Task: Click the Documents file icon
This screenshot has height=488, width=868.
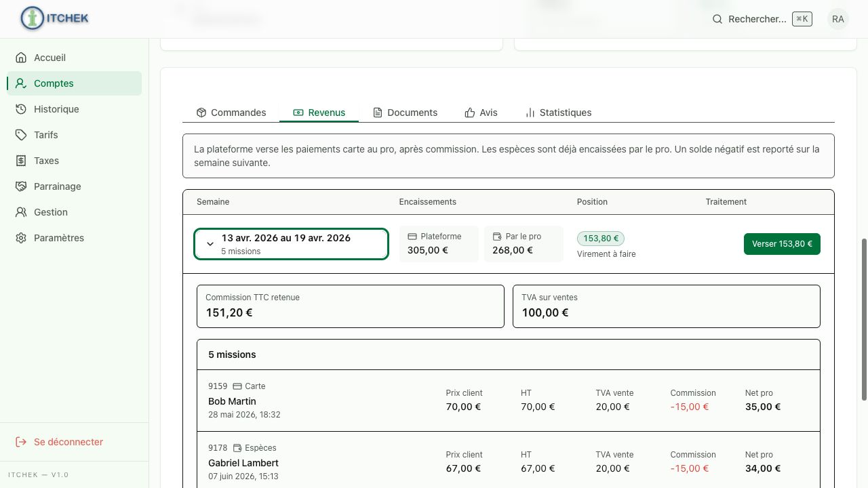Action: (x=378, y=113)
